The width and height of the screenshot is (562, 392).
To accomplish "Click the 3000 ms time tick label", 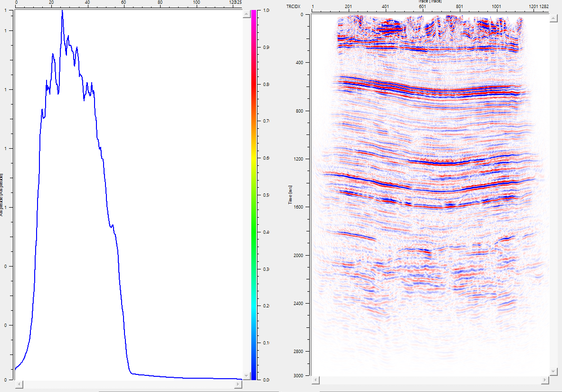I will [298, 375].
